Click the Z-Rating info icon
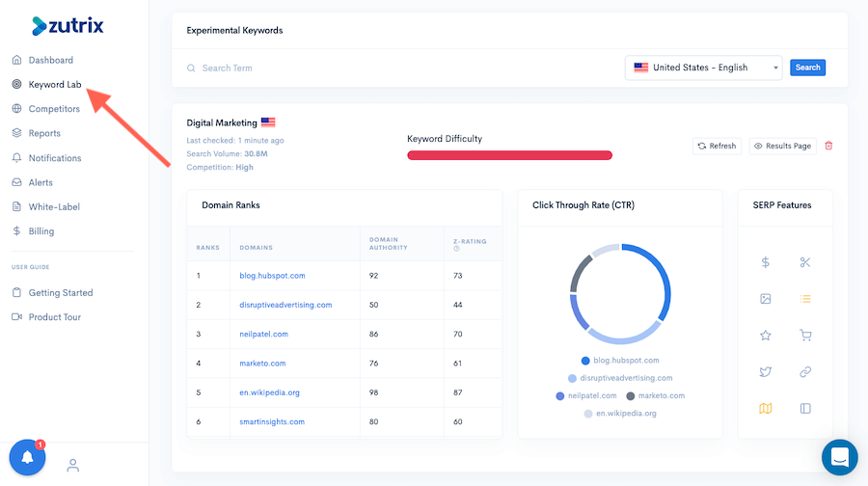 pos(457,249)
